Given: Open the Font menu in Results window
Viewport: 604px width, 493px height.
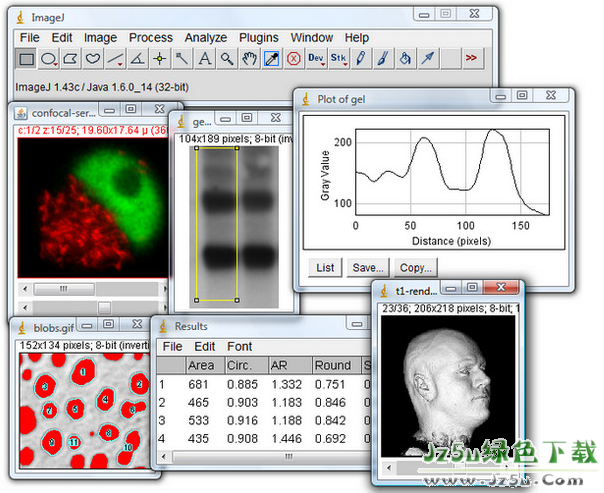Looking at the screenshot, I should coord(240,347).
